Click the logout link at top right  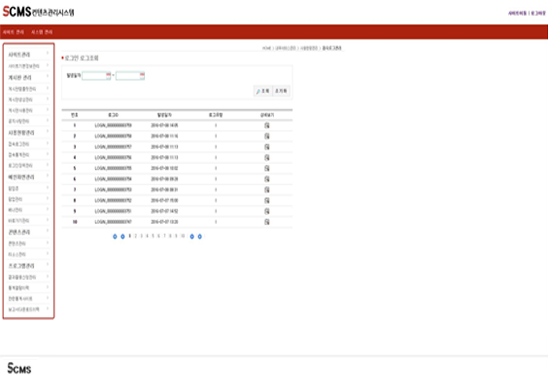538,13
